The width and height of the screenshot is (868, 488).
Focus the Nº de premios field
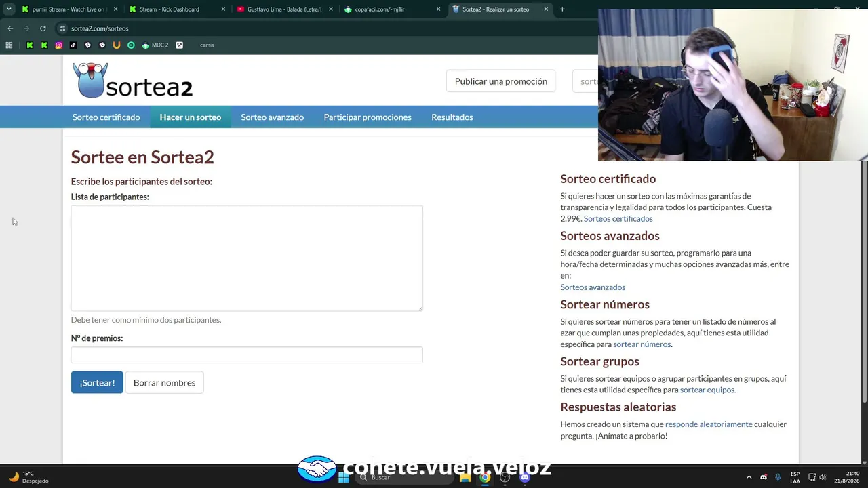pos(247,354)
